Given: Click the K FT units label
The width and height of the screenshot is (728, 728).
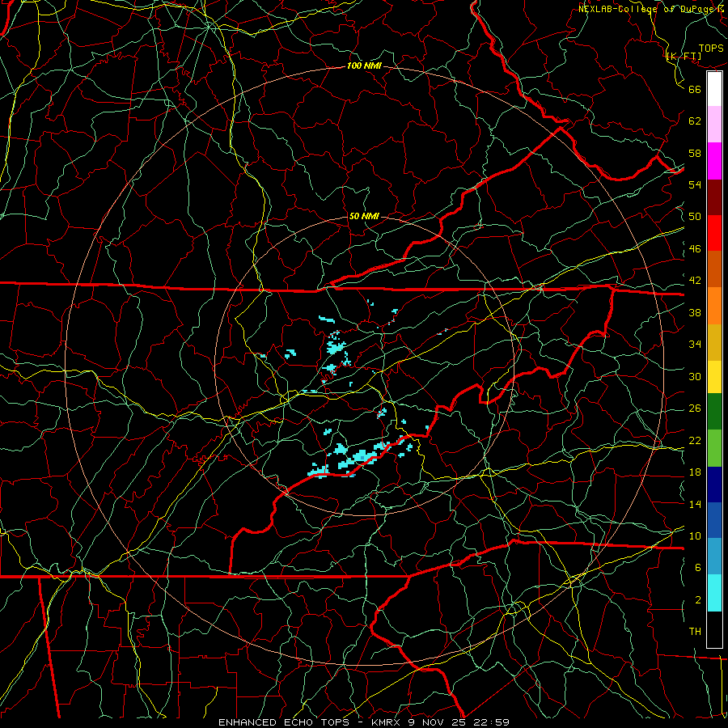Looking at the screenshot, I should click(684, 57).
